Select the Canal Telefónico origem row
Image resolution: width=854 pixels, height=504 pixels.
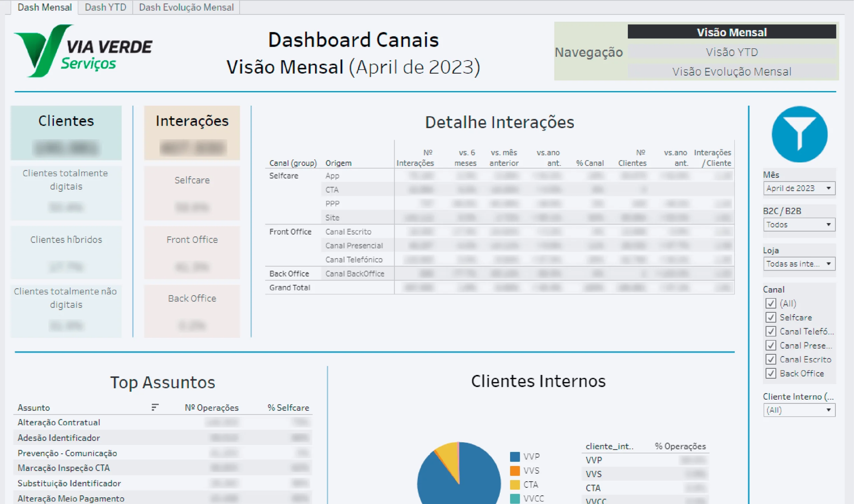coord(527,260)
